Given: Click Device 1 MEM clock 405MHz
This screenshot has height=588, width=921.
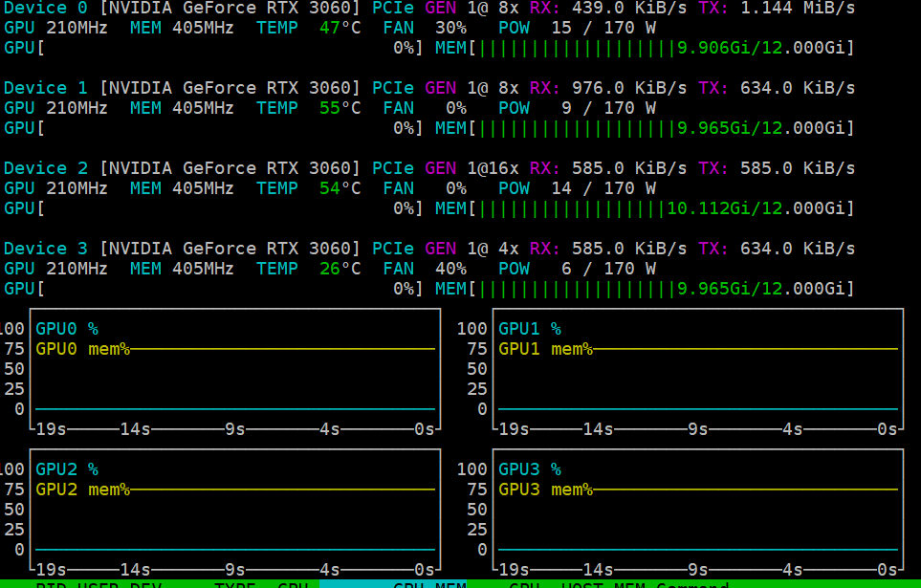Looking at the screenshot, I should tap(182, 108).
